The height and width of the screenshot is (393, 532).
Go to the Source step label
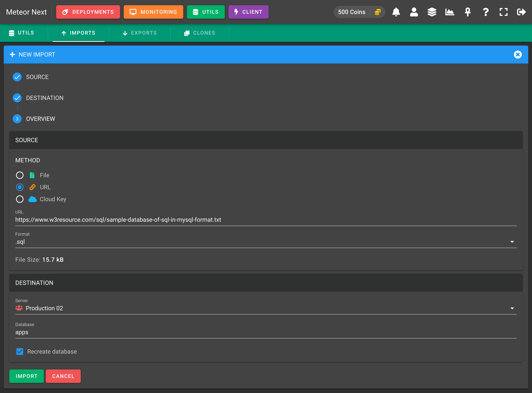(37, 77)
